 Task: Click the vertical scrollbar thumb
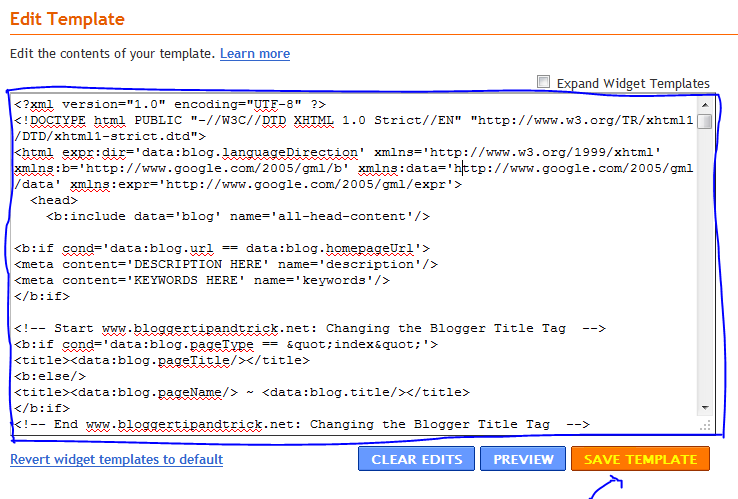705,121
